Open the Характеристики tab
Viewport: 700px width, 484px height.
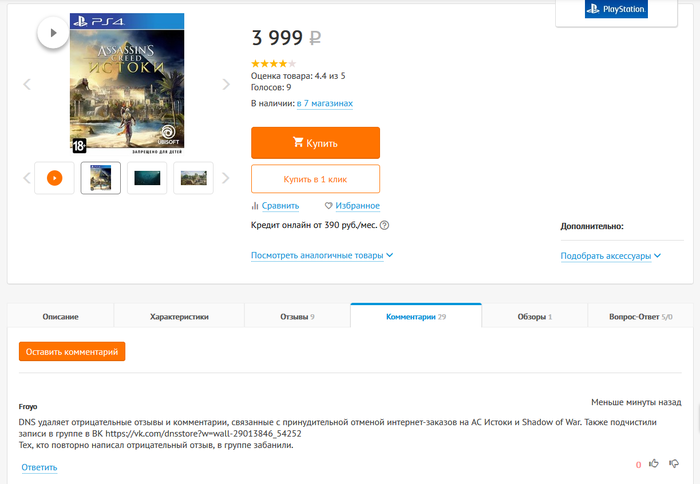tap(179, 317)
